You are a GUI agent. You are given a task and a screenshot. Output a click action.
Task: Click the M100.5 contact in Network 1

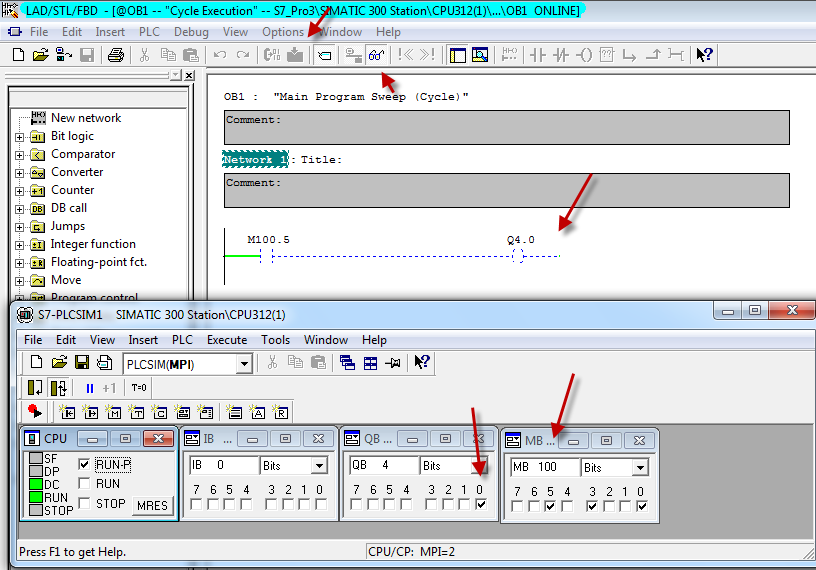(x=267, y=256)
